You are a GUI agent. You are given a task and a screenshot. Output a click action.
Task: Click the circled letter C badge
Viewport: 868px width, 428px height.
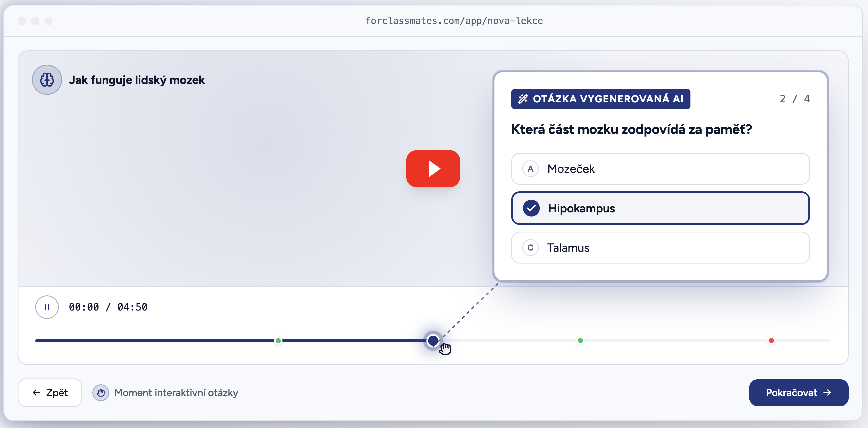click(531, 248)
